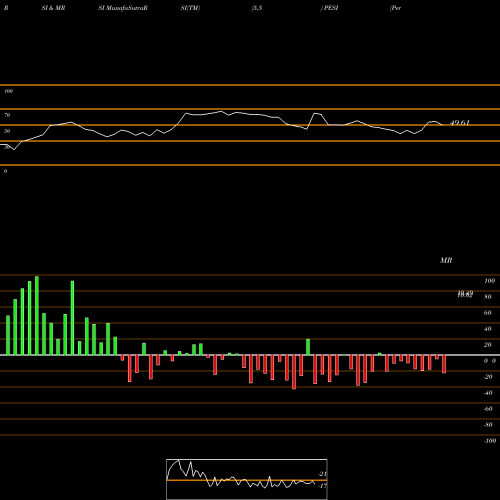The width and height of the screenshot is (500, 500).
Task: Click the 20 label on MR axis
Action: tap(488, 345)
